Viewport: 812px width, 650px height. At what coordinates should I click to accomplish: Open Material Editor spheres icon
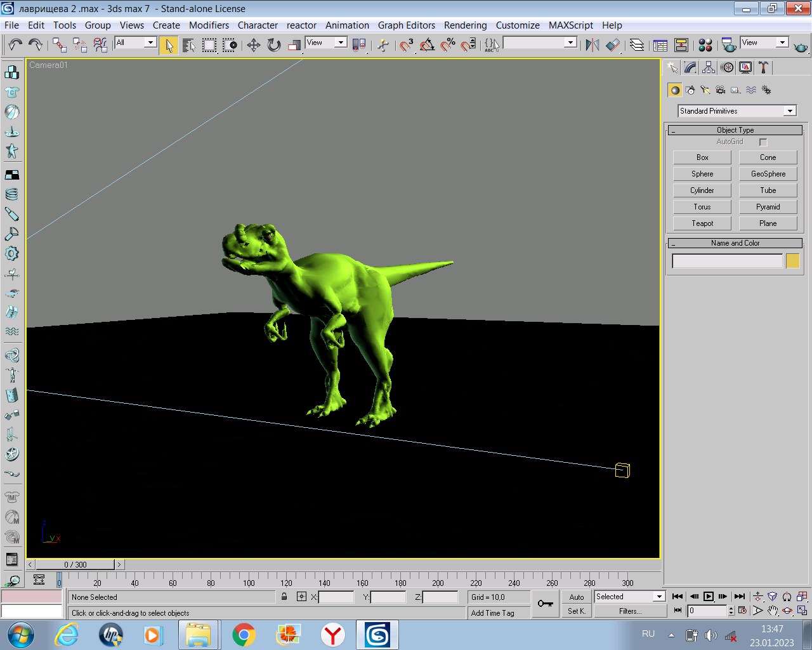(x=705, y=44)
